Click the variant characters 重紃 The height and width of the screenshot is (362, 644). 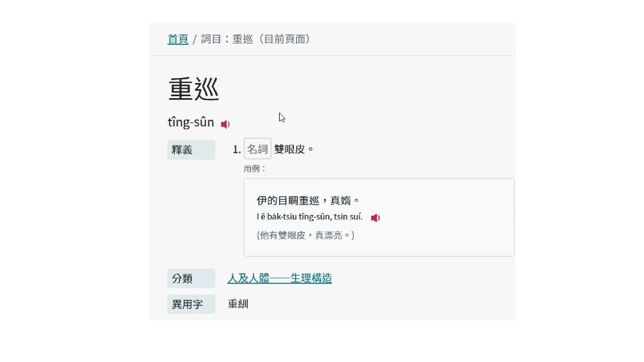pyautogui.click(x=238, y=304)
